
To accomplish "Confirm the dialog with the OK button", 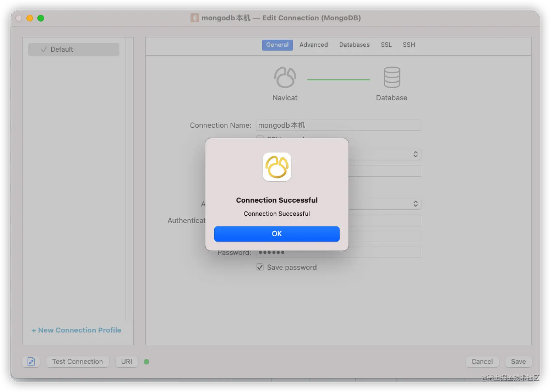I will pos(276,234).
